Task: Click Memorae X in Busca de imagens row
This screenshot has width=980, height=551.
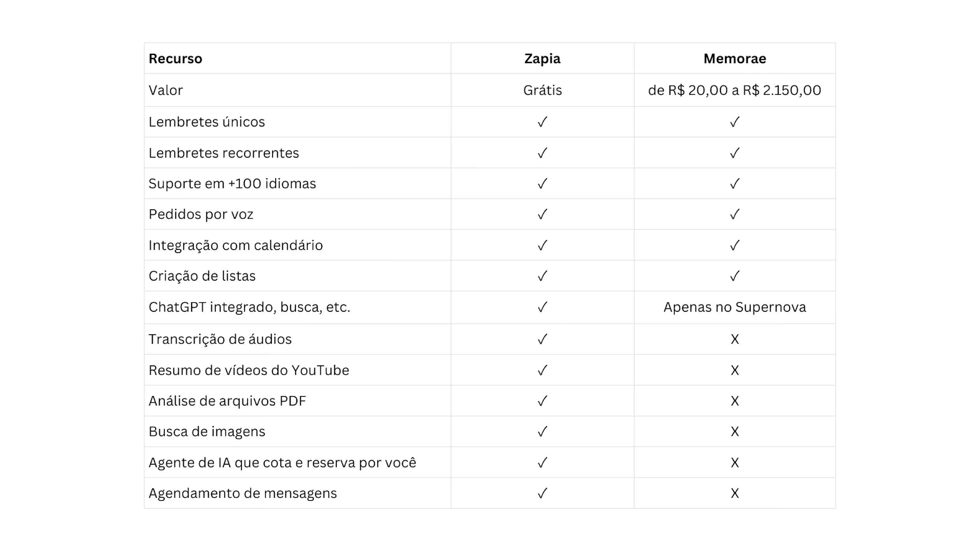Action: pos(735,432)
